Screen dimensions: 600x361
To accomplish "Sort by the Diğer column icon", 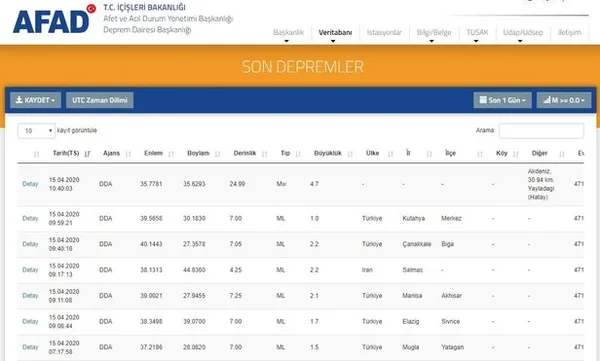I will coord(562,154).
